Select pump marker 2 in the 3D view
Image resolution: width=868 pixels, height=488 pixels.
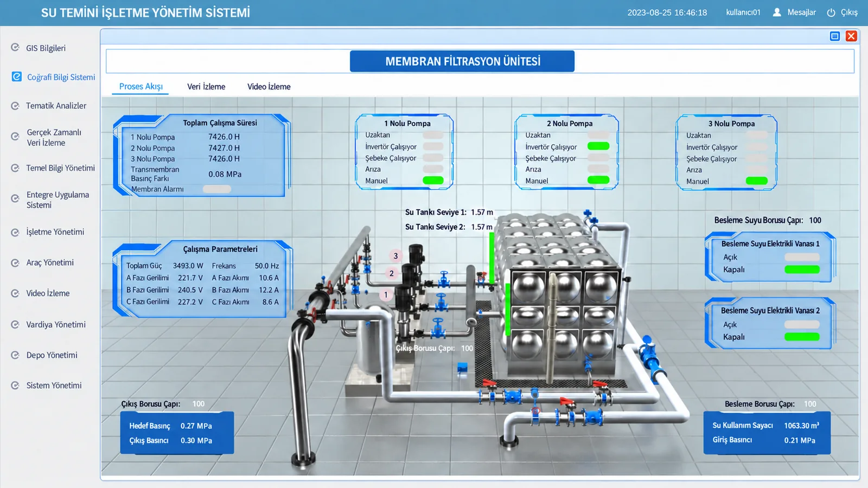coord(392,274)
